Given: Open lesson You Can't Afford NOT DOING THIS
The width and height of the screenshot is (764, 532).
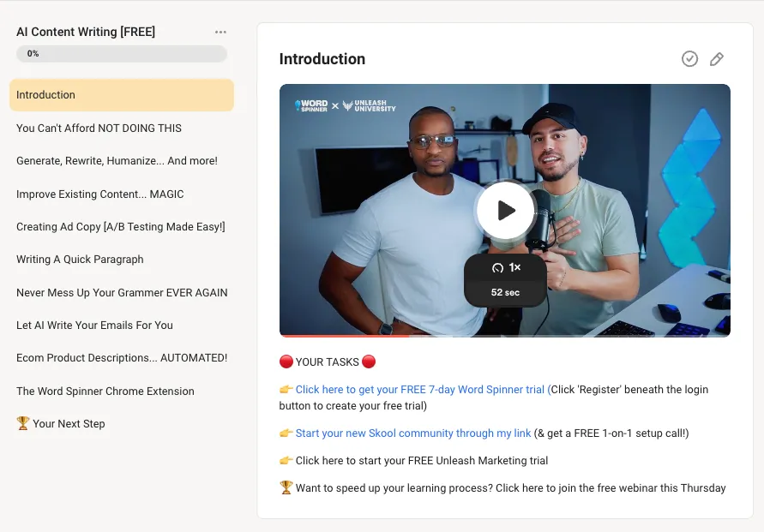Looking at the screenshot, I should [99, 128].
